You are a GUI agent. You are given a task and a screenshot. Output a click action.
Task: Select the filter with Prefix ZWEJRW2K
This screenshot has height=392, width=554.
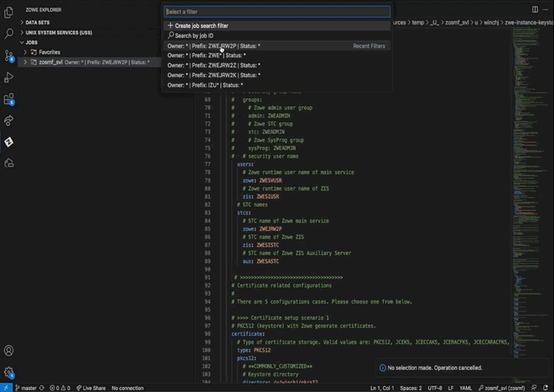tap(277, 75)
